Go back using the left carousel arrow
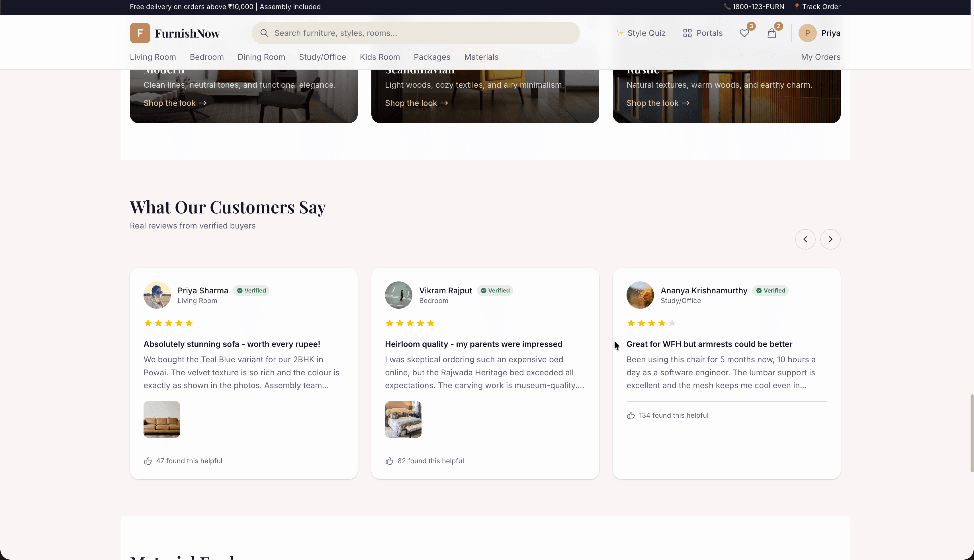Image resolution: width=974 pixels, height=560 pixels. pos(805,239)
